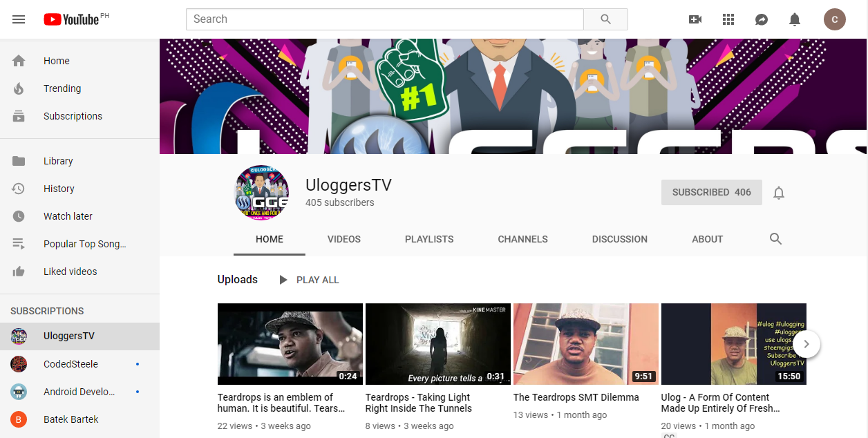This screenshot has width=868, height=438.
Task: Open title 'The Teardrops SMT Dilemma'
Action: (x=576, y=397)
